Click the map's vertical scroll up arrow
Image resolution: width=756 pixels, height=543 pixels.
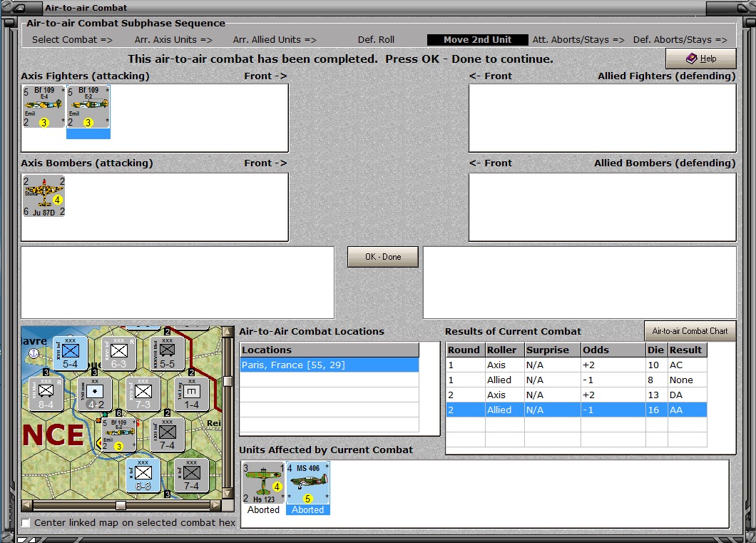[228, 333]
